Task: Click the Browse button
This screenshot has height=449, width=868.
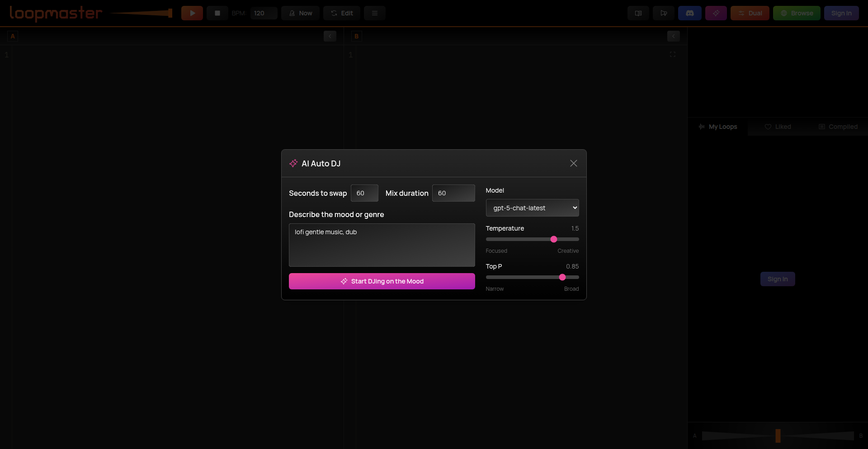Action: pos(796,13)
